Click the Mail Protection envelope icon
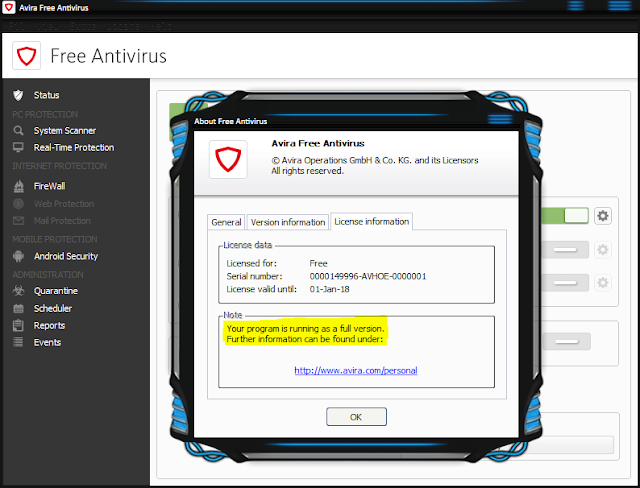This screenshot has height=488, width=640. (18, 221)
